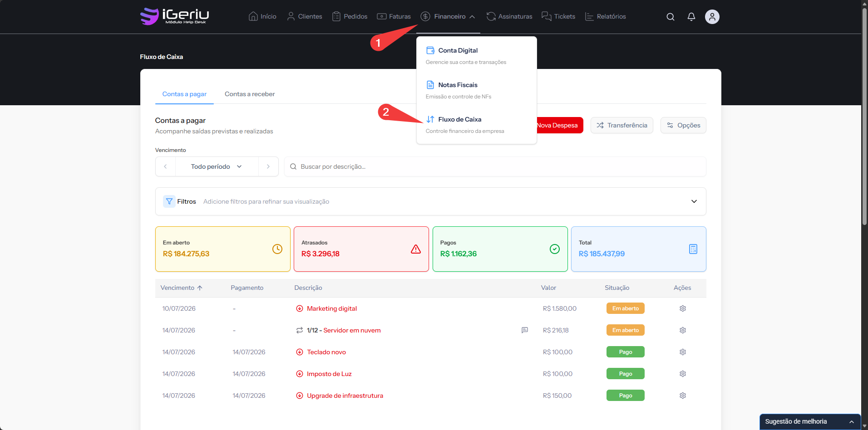
Task: Click the expense icon beside Upgrade de infraestrutura
Action: (x=300, y=396)
